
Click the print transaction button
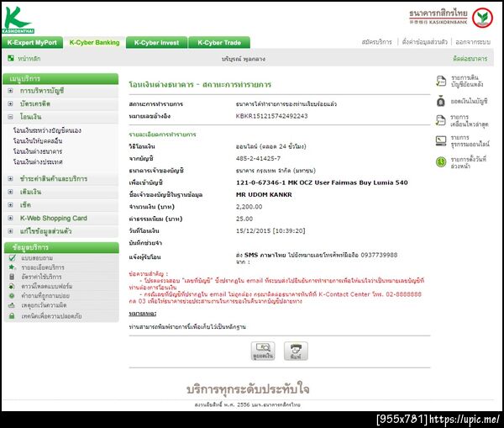pos(296,351)
